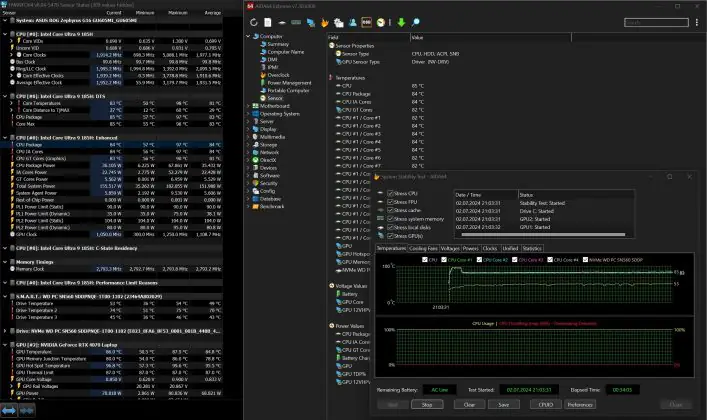Open the AIDA64 three-dot menu icon

pyautogui.click(x=697, y=22)
